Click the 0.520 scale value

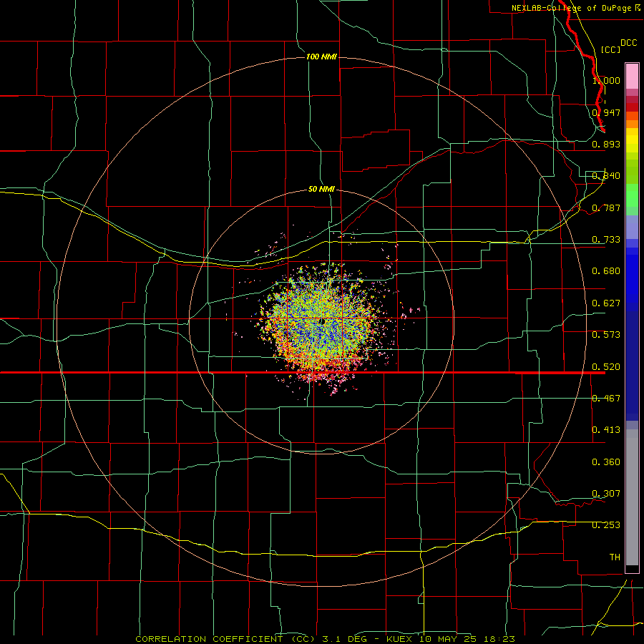coord(606,367)
